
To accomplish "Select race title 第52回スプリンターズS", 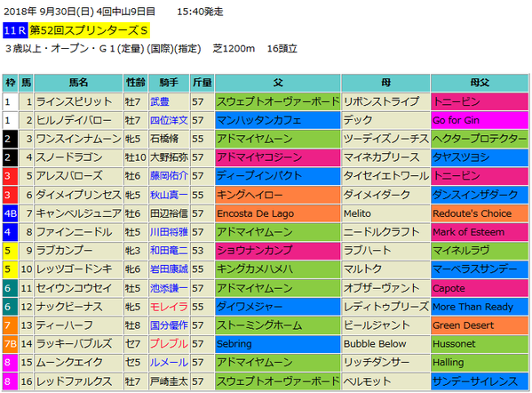I will point(89,30).
